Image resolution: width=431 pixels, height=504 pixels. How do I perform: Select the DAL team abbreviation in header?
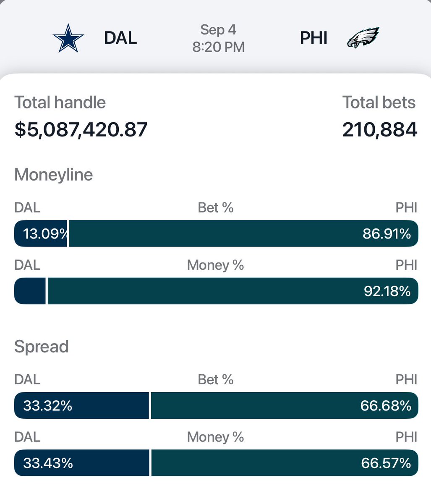click(x=120, y=38)
